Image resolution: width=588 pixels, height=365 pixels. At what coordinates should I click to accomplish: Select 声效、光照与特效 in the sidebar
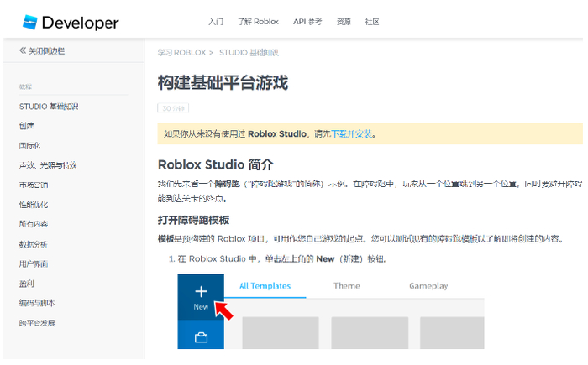(x=48, y=165)
